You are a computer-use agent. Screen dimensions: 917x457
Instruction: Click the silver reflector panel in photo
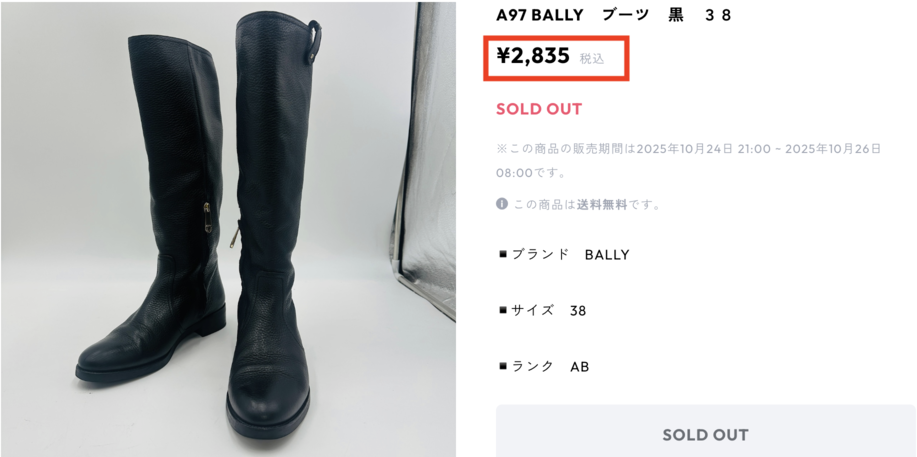pyautogui.click(x=425, y=158)
